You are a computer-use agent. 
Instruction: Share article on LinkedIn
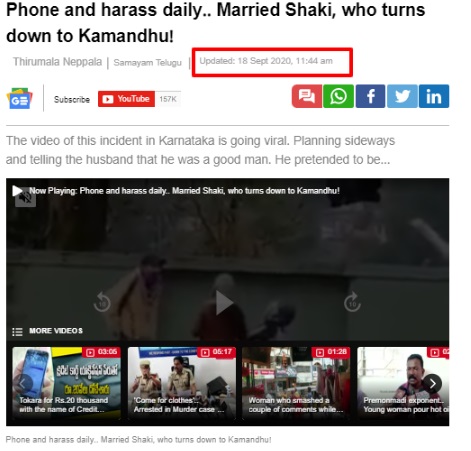(x=434, y=96)
